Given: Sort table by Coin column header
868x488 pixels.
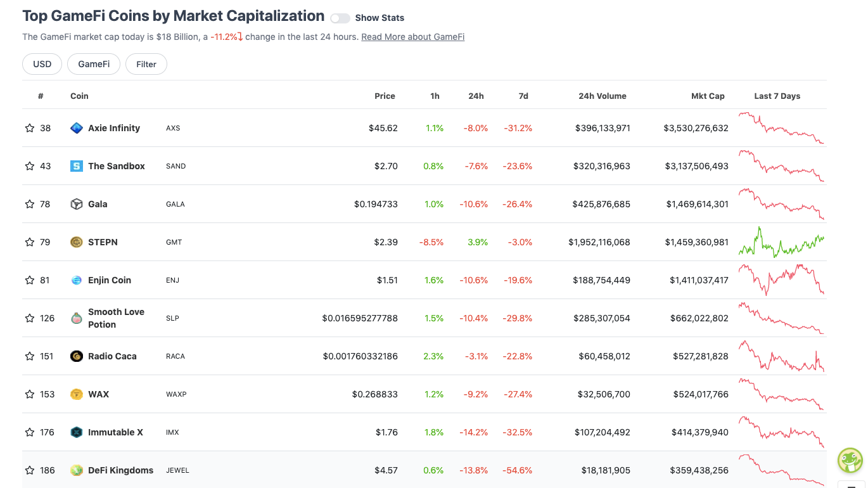Looking at the screenshot, I should point(79,96).
